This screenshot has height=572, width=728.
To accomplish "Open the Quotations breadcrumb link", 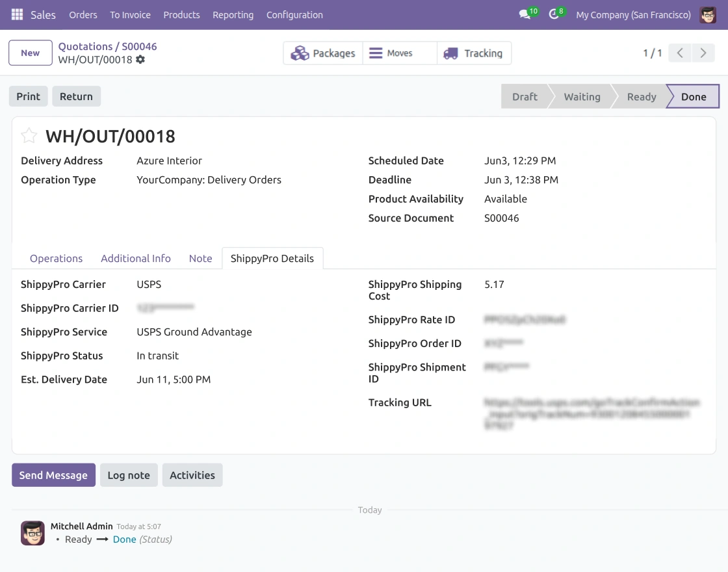I will (85, 46).
